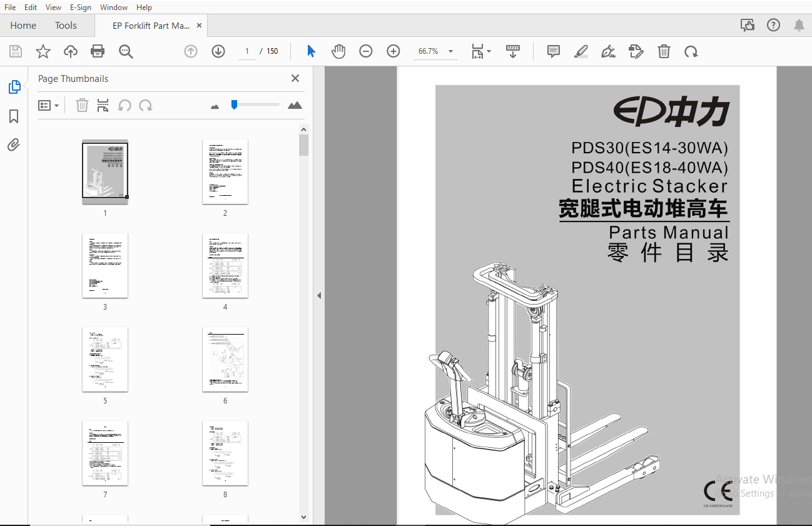
Task: Select page 6 thumbnail
Action: (x=225, y=359)
